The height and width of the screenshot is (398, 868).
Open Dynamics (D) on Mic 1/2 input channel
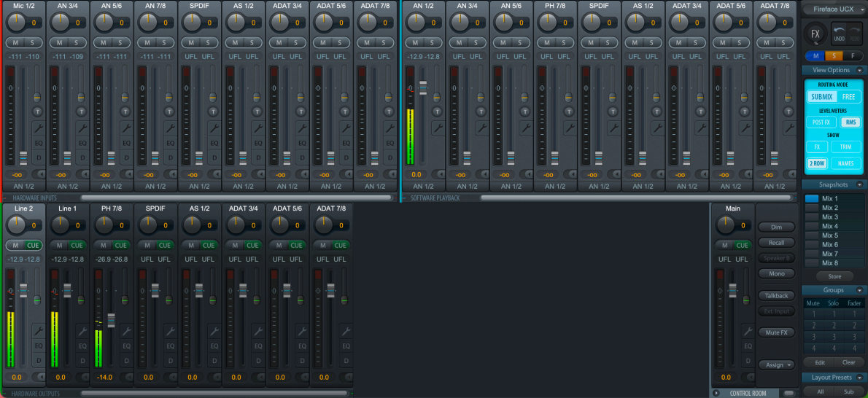pyautogui.click(x=39, y=157)
